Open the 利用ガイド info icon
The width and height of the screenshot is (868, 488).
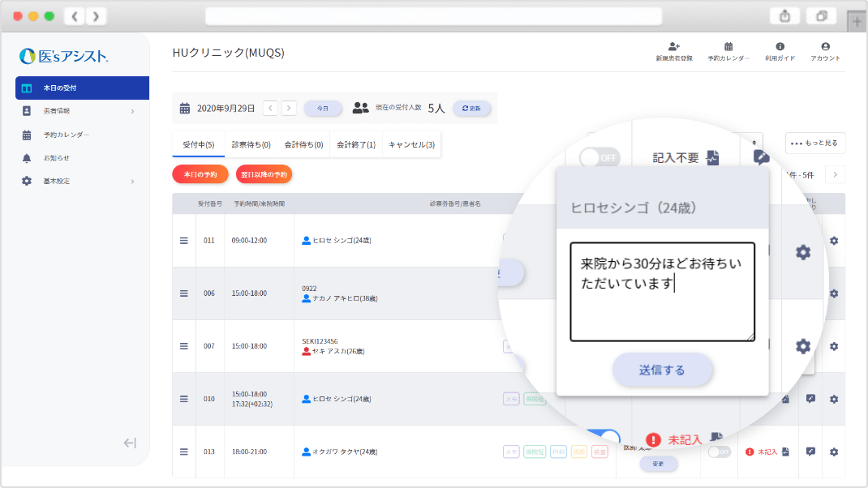pyautogui.click(x=780, y=47)
